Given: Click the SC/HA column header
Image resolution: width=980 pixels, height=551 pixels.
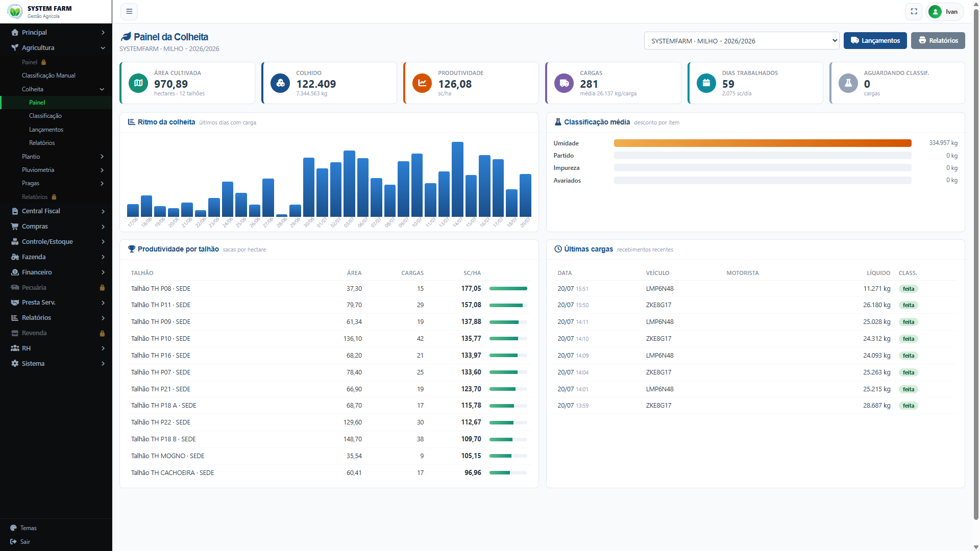Looking at the screenshot, I should click(x=472, y=273).
